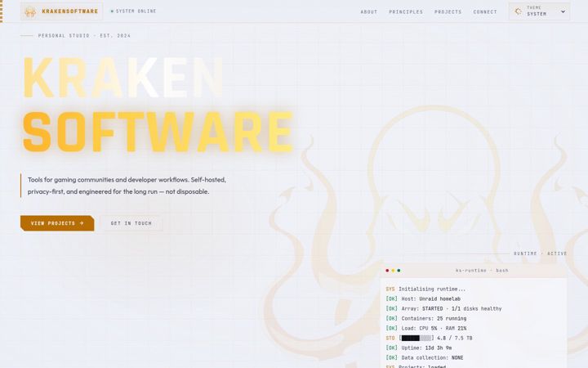The width and height of the screenshot is (588, 368).
Task: Open the Connect nav link
Action: coord(485,12)
